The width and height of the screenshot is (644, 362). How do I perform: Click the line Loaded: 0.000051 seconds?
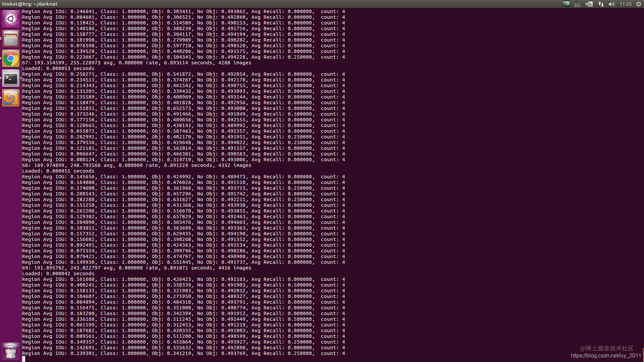tap(58, 171)
